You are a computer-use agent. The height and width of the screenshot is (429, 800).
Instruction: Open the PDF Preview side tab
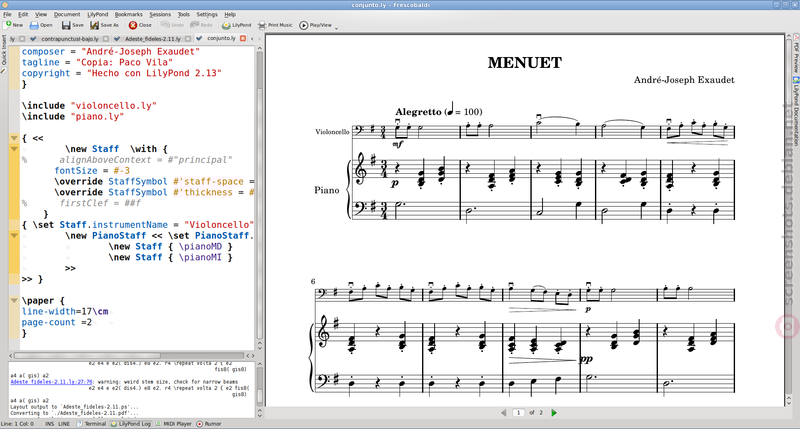click(x=796, y=54)
